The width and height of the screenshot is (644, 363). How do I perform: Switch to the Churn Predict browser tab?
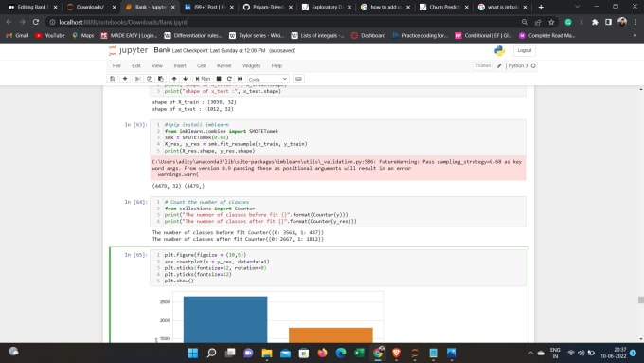coord(444,7)
